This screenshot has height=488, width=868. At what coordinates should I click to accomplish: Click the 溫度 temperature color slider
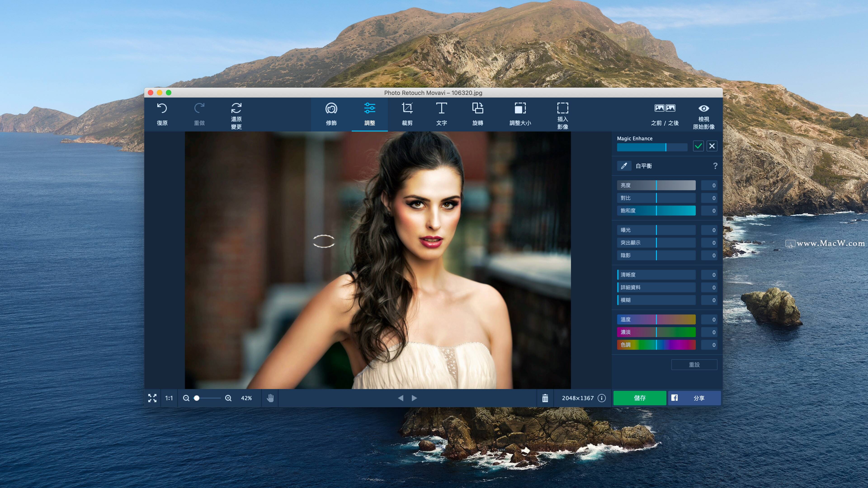(x=656, y=319)
